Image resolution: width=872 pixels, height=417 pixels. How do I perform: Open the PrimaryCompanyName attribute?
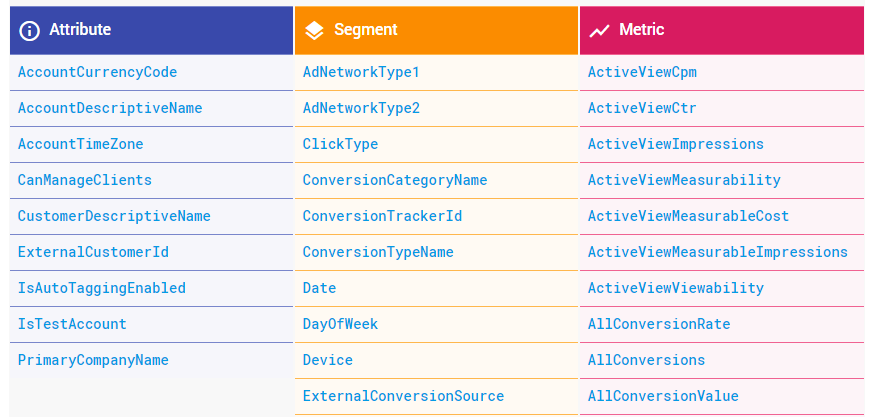(x=93, y=360)
